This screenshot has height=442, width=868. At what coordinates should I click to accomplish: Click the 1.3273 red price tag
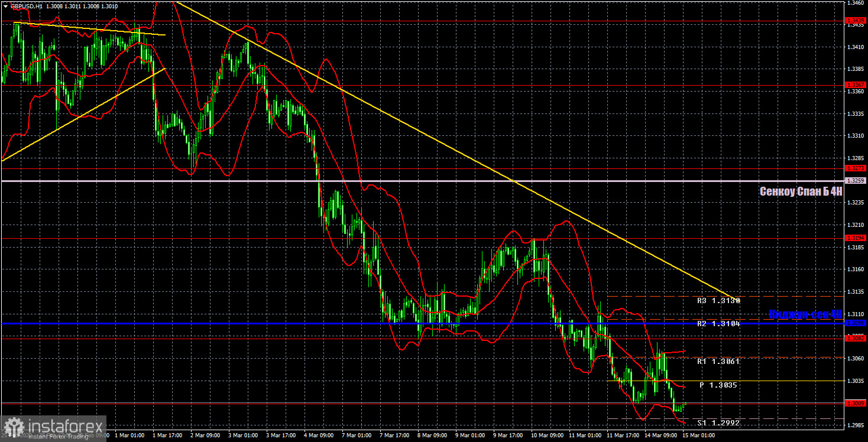856,168
